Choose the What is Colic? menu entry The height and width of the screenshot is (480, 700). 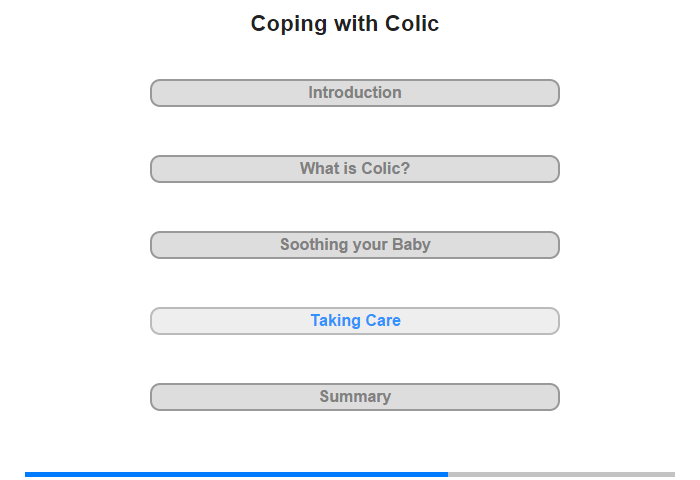coord(355,169)
